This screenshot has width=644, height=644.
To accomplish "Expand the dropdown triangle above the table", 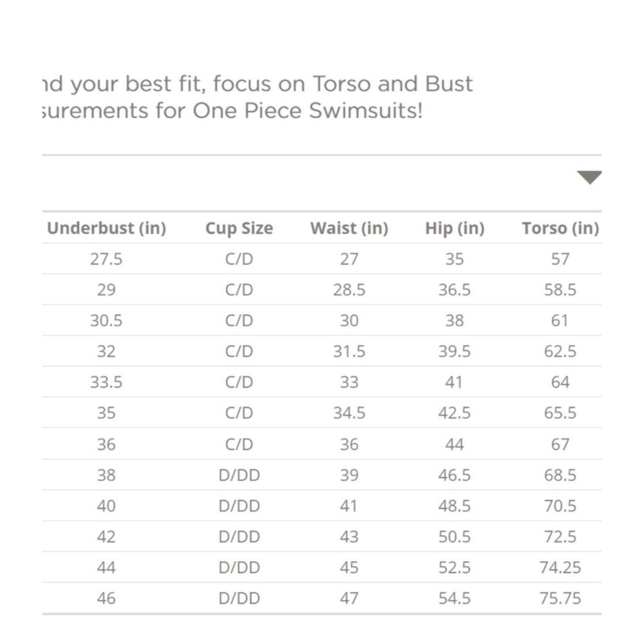I will click(589, 178).
